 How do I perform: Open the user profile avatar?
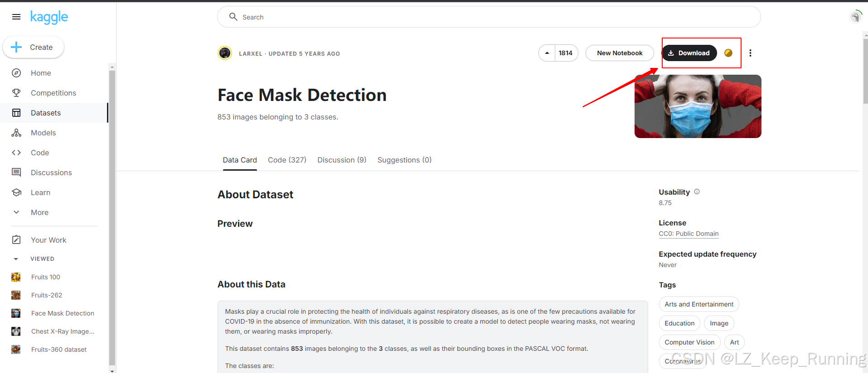pyautogui.click(x=855, y=17)
